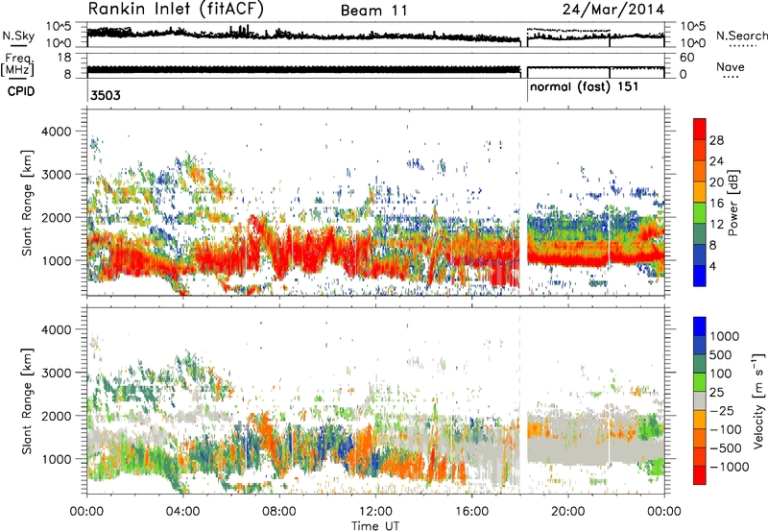Click the date '24/Mar/2014'
Image resolution: width=768 pixels, height=532 pixels.
point(613,9)
